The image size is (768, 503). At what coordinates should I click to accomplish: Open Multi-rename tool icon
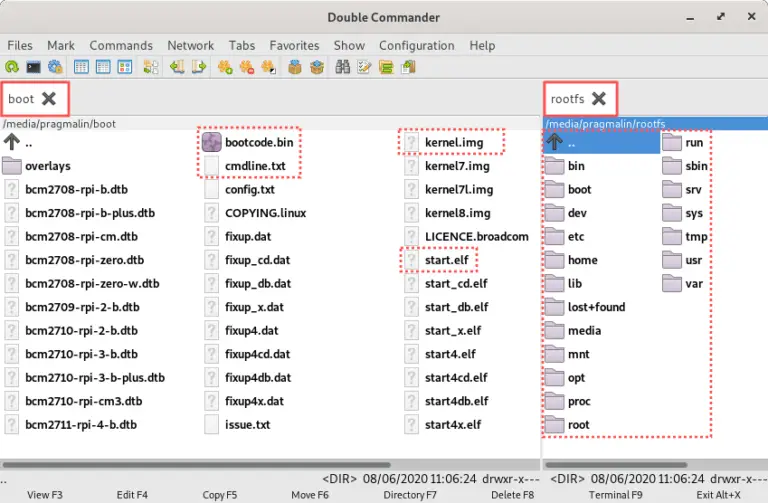point(364,67)
